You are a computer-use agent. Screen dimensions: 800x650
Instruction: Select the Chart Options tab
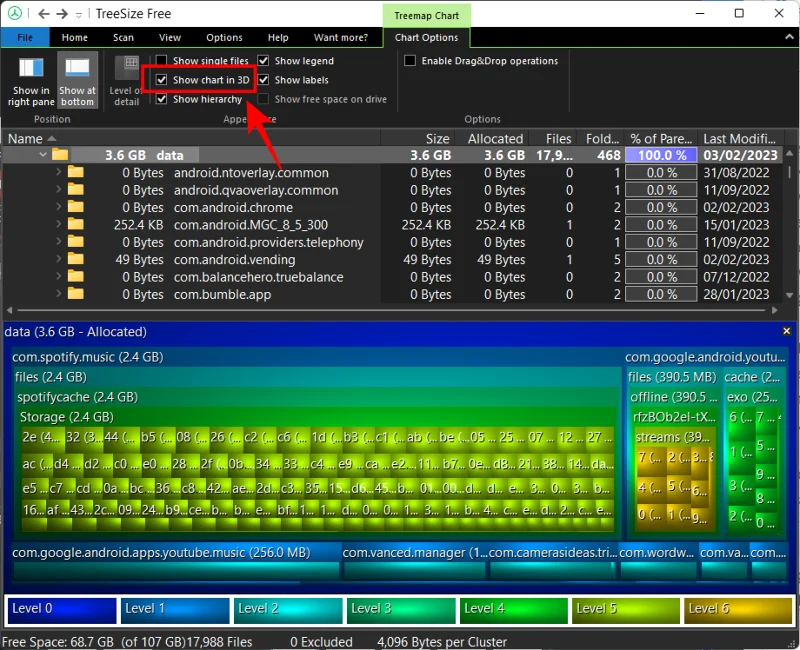point(426,37)
